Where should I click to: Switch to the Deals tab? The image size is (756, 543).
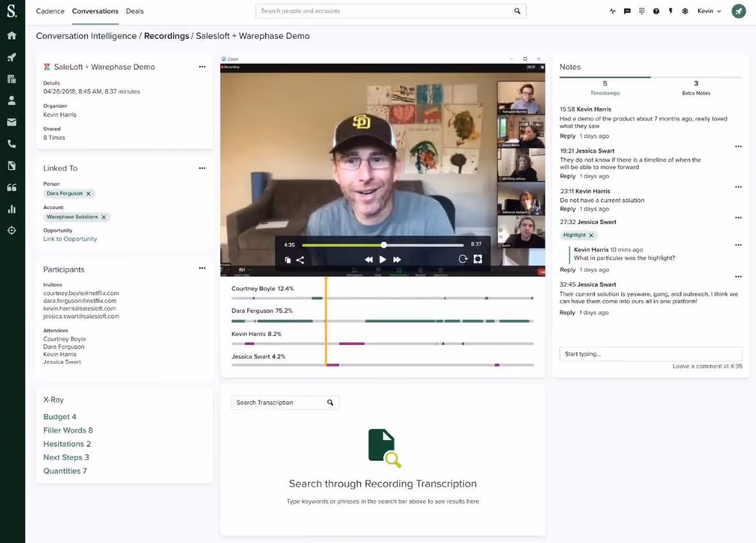[x=135, y=11]
